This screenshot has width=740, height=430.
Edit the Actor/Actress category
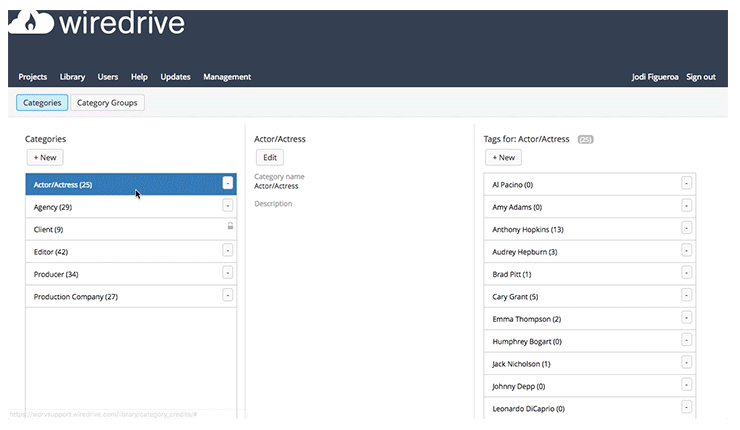(x=269, y=158)
